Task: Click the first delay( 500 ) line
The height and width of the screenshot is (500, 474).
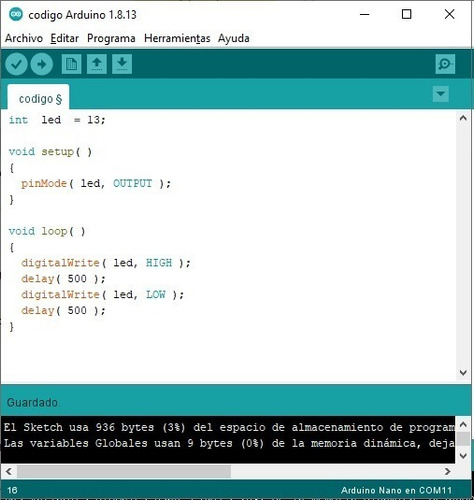Action: 63,279
